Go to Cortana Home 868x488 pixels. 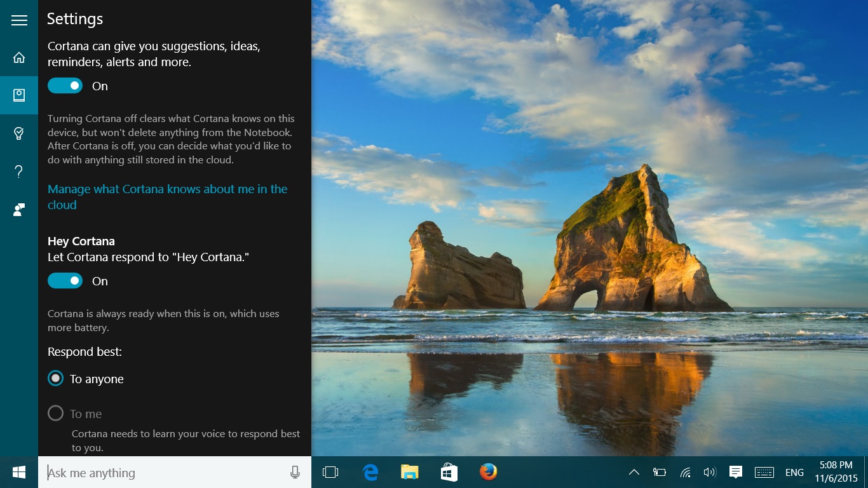pyautogui.click(x=19, y=58)
